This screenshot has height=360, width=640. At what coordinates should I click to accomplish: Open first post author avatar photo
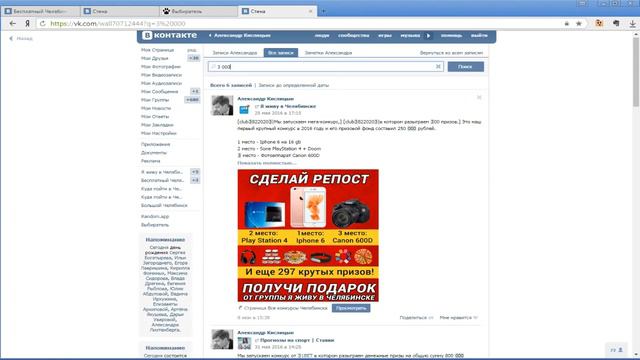click(222, 105)
